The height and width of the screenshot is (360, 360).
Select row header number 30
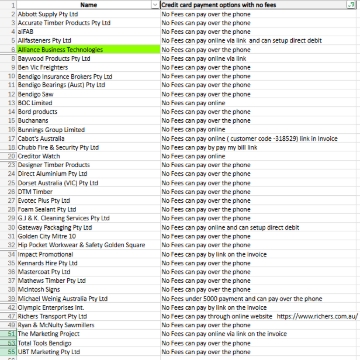coord(8,227)
